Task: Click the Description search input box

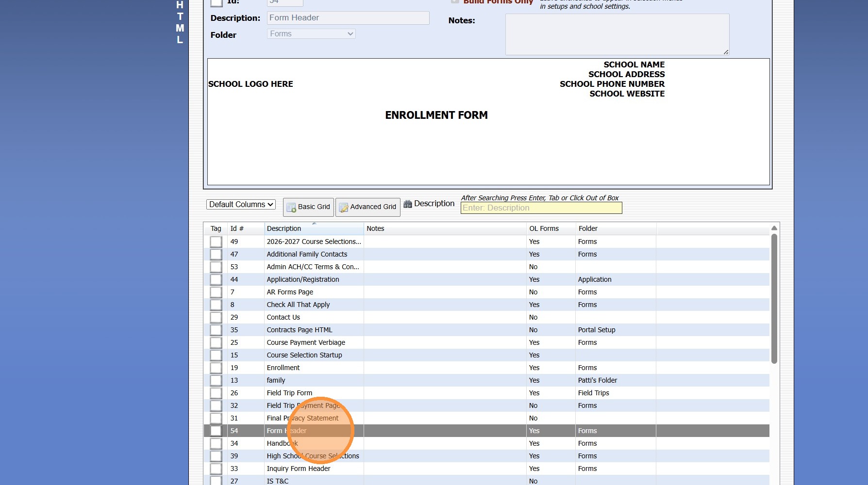Action: coord(541,208)
